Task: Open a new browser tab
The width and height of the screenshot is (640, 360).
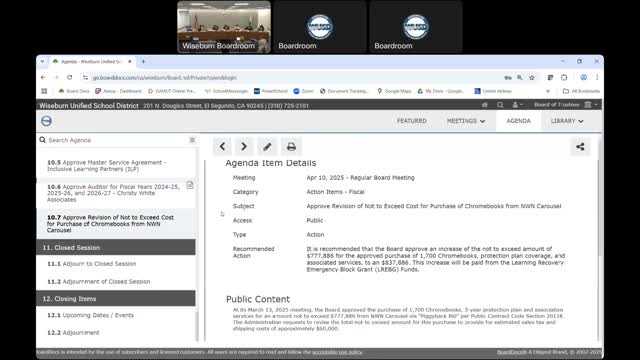Action: (143, 62)
